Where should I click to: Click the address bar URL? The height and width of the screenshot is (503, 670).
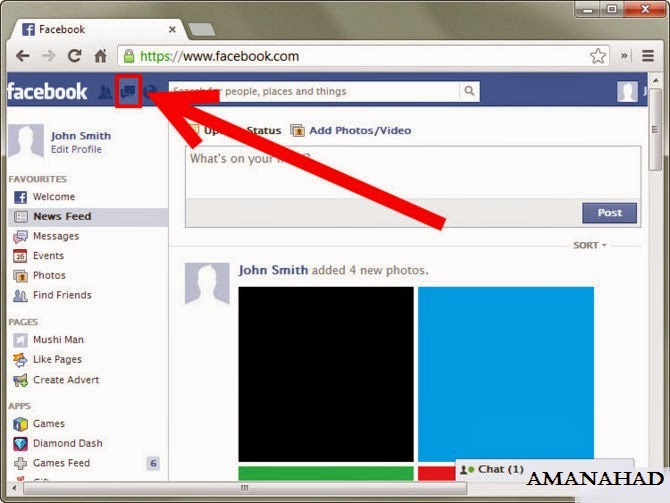tap(219, 56)
